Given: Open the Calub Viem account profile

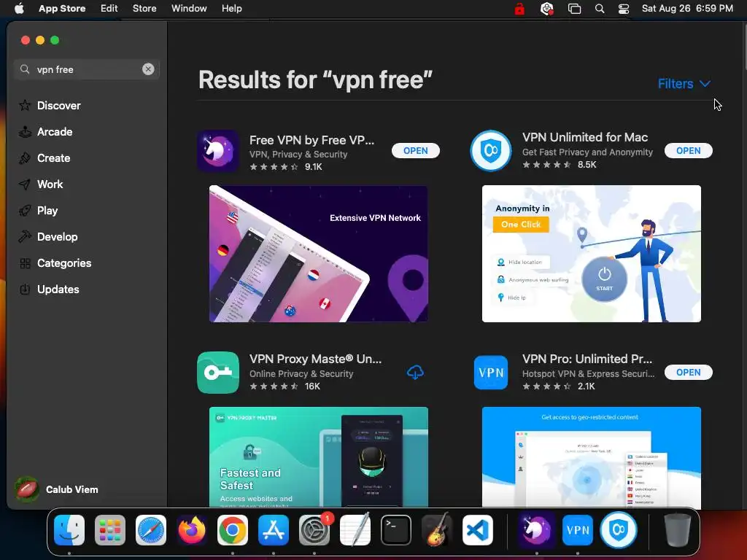Looking at the screenshot, I should click(57, 489).
